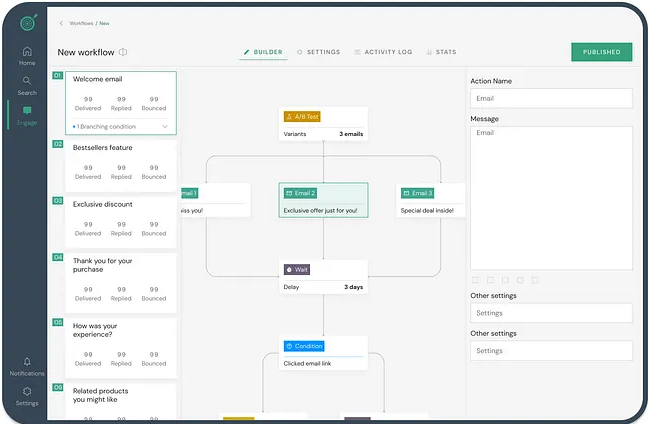Select the partially visible Email 1 badge
Viewport: 648px width, 424px height.
190,193
